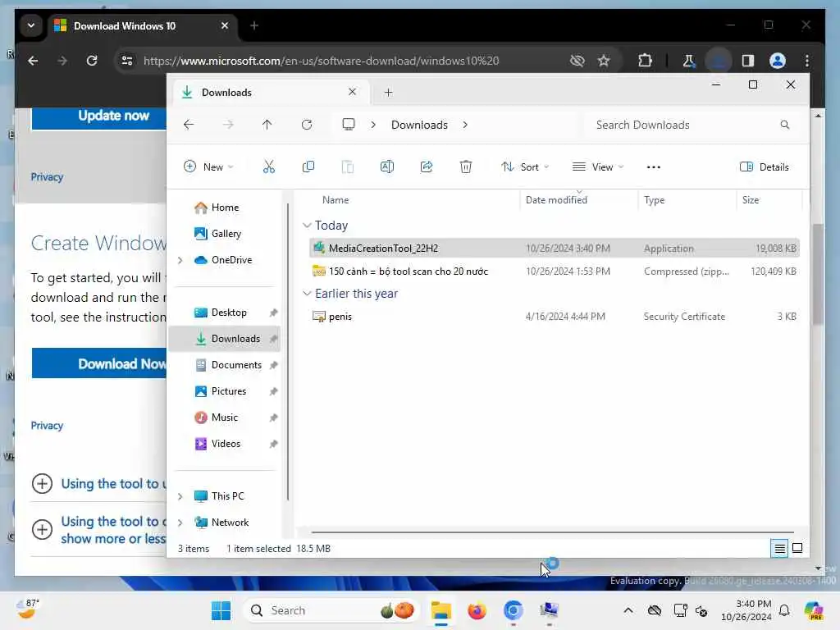Click the Paste icon in Explorer toolbar

coord(348,167)
